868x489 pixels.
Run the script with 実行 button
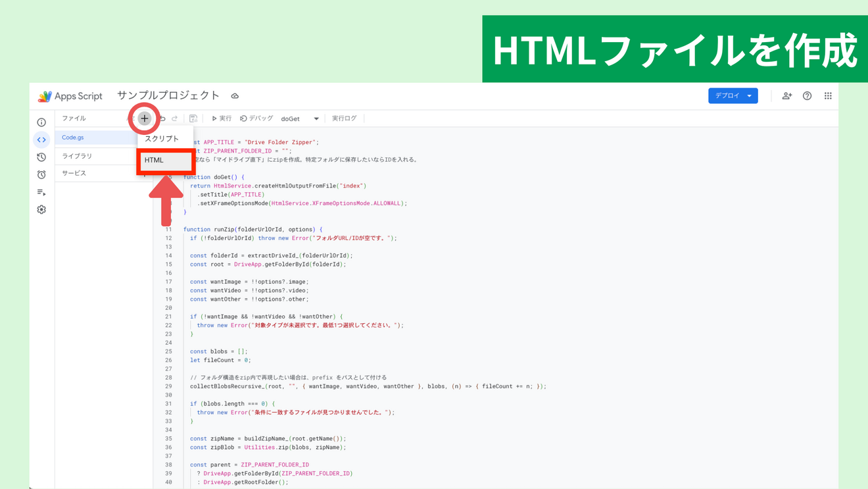coord(222,118)
